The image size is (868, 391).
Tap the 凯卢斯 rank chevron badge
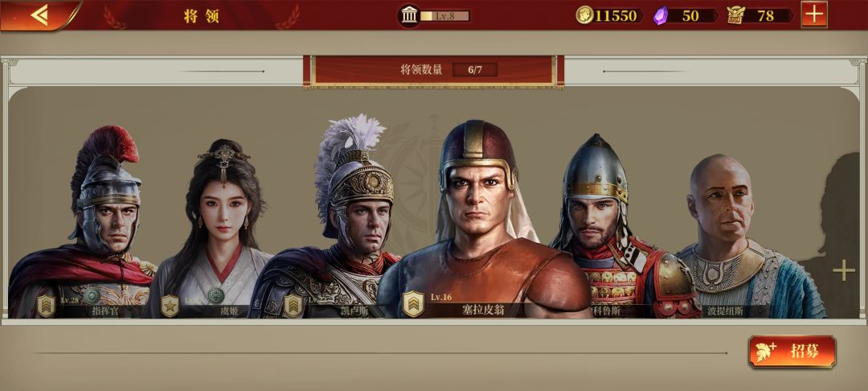293,306
